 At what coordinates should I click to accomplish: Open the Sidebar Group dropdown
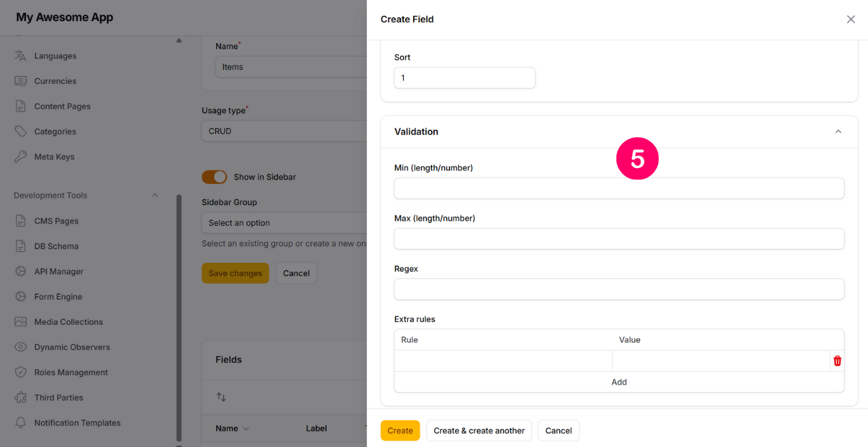tap(284, 223)
